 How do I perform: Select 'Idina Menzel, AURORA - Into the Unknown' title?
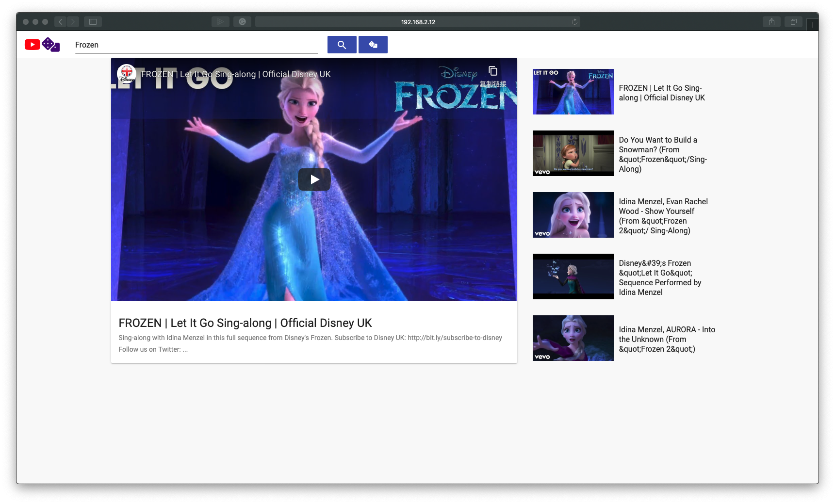(667, 339)
